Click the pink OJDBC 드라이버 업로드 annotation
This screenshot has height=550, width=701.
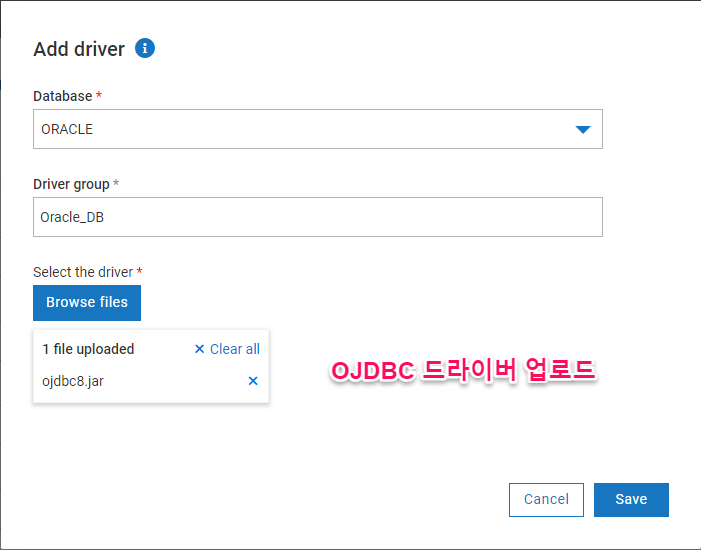click(x=463, y=372)
